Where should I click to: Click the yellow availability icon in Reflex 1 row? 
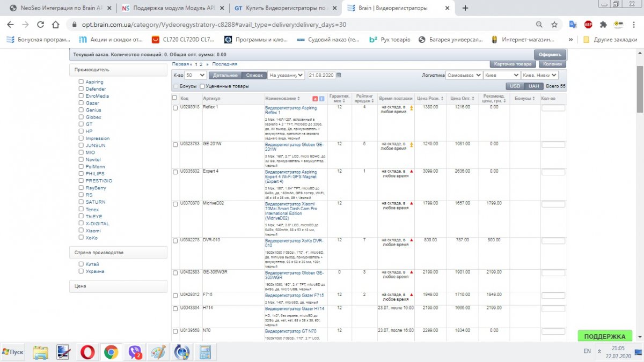(x=412, y=108)
